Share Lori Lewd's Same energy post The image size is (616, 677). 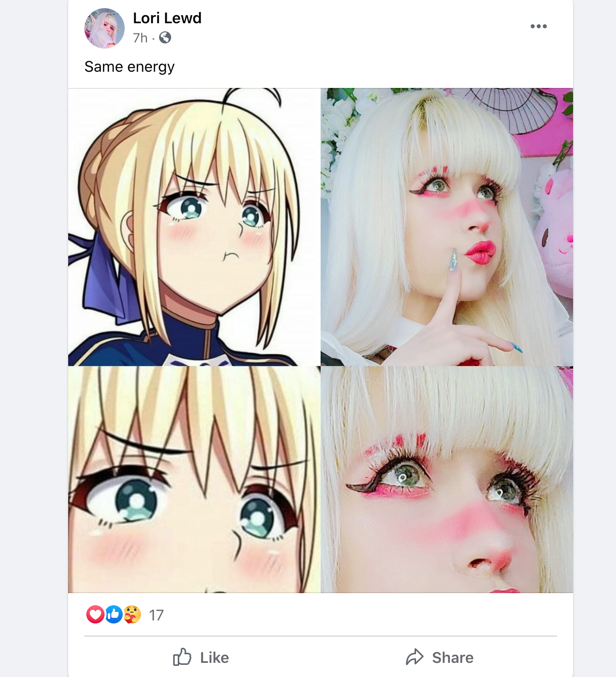439,657
